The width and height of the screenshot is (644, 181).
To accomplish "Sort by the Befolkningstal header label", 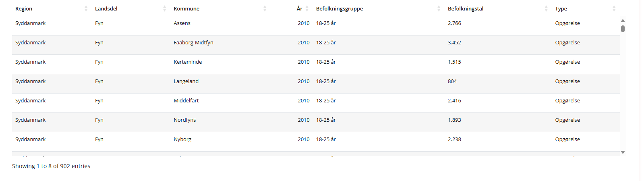I will pyautogui.click(x=466, y=8).
